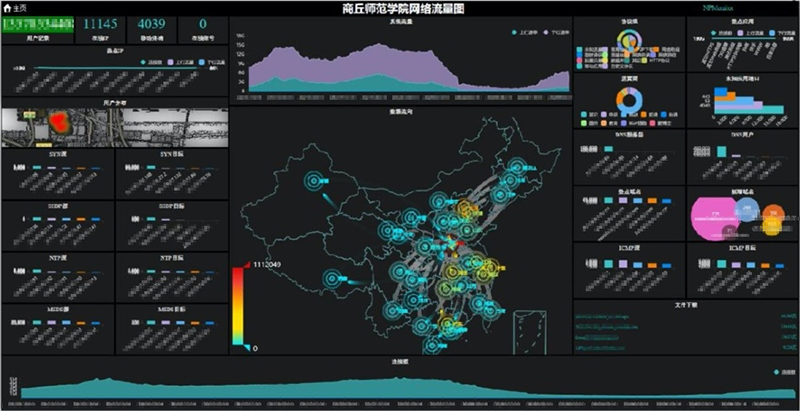The image size is (800, 411).
Task: Click the orange segment of operator donut
Action: 620,98
